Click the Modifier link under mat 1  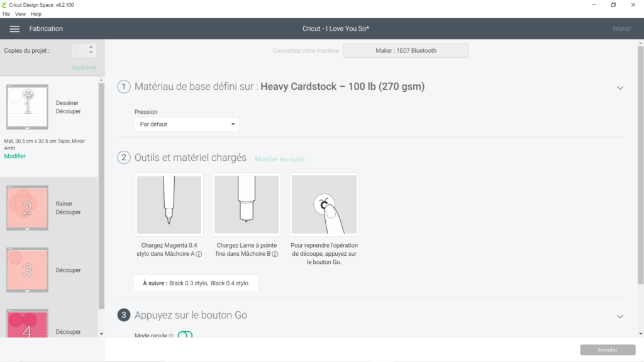(15, 156)
